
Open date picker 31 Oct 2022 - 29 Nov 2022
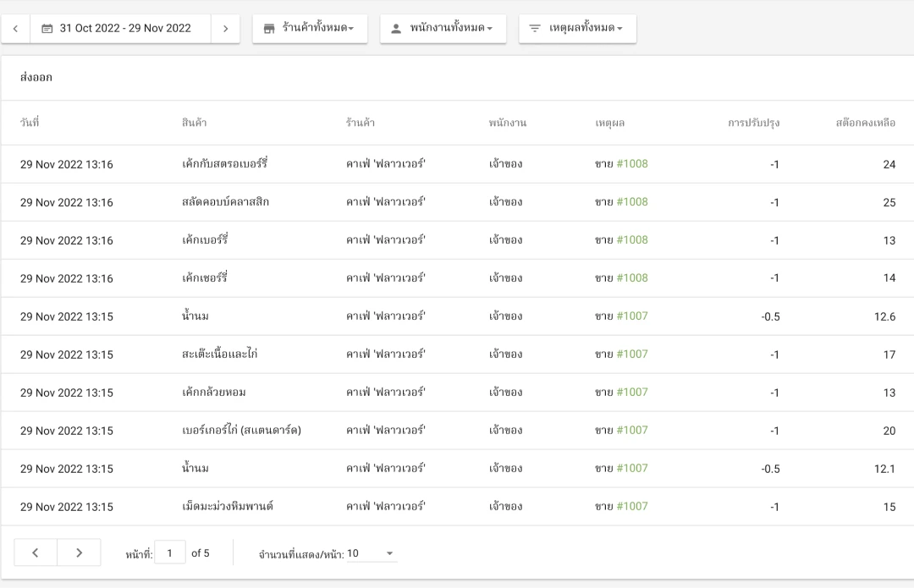(117, 28)
